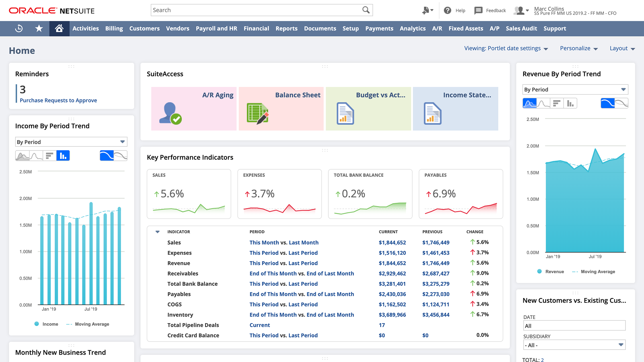Screen dimensions: 644x362
Task: Open the Purchase Requests to Approve reminder
Action: coord(58,100)
